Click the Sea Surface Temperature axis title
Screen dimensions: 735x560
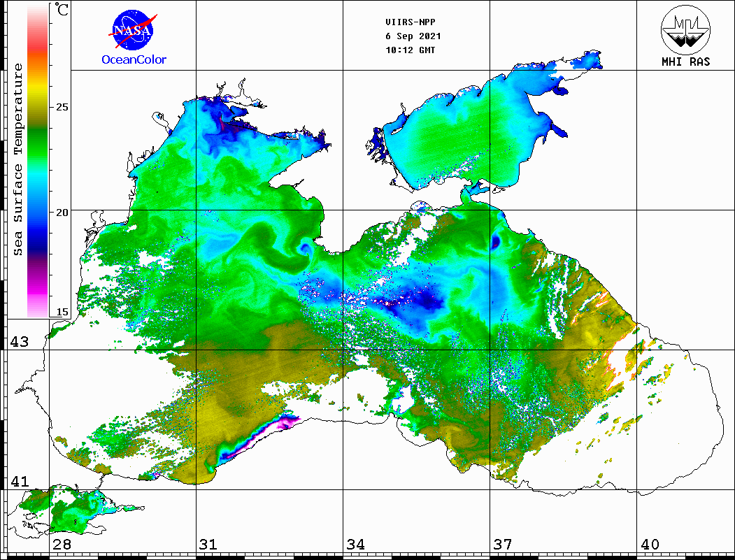17,159
